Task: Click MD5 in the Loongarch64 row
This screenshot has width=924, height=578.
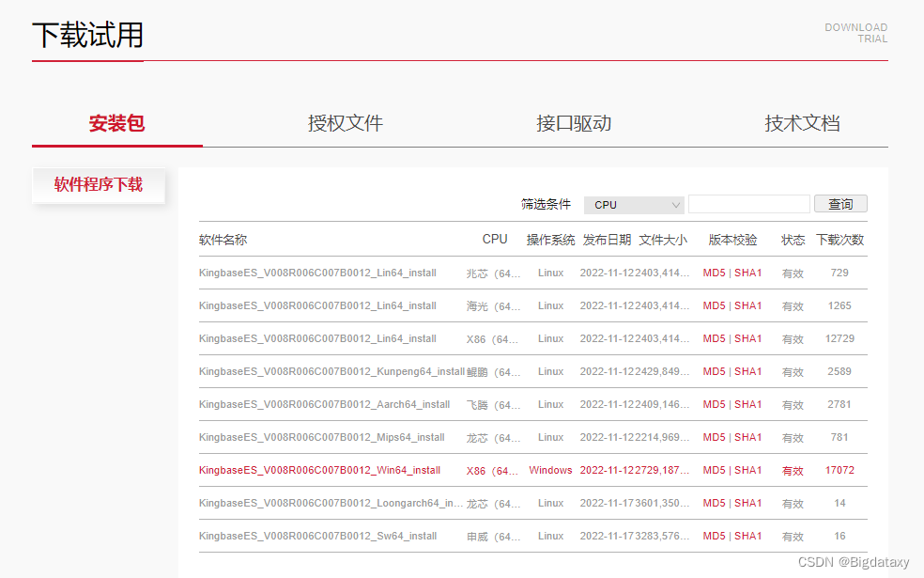Action: (714, 503)
